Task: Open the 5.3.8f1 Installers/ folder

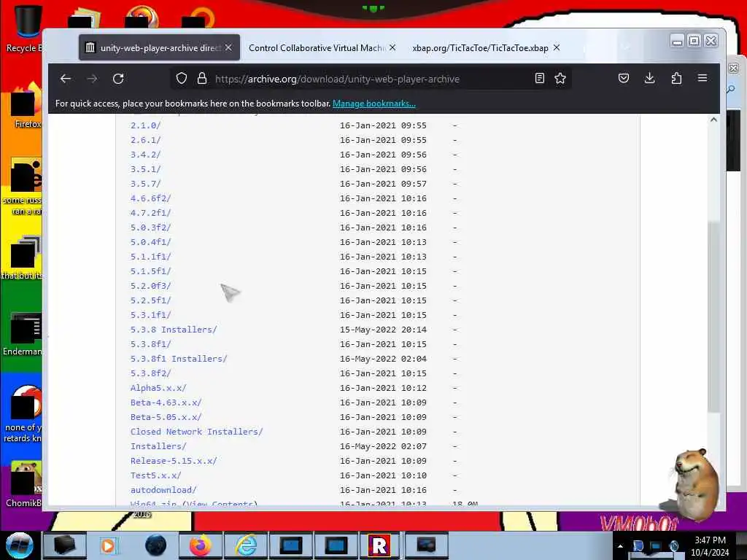Action: pos(179,359)
